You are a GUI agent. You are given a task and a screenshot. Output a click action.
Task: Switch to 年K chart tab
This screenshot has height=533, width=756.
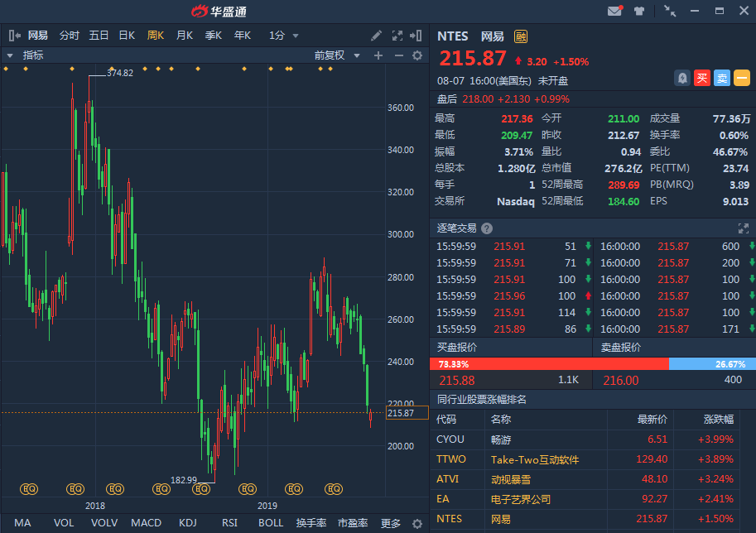[x=243, y=36]
